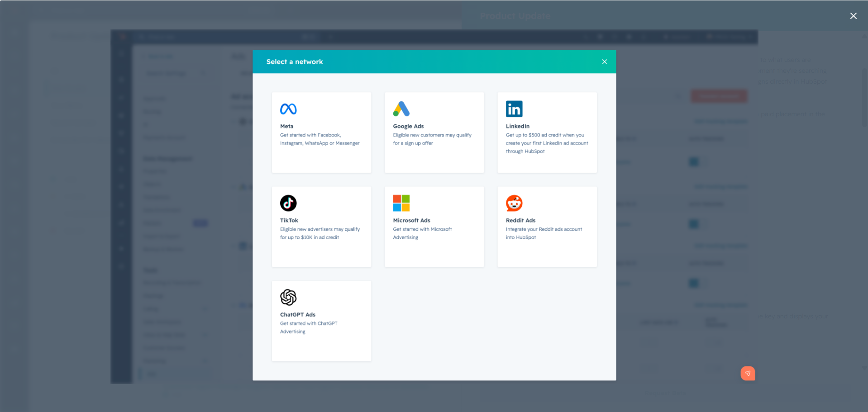868x412 pixels.
Task: Close the Select a network dialog
Action: point(604,62)
